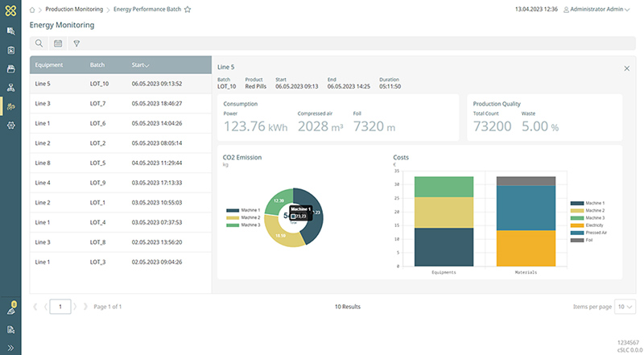
Task: Close the Line 5 detail panel
Action: click(x=627, y=68)
